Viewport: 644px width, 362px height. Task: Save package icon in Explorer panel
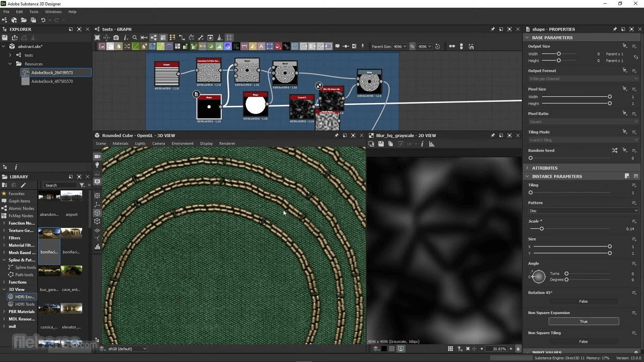[5, 38]
